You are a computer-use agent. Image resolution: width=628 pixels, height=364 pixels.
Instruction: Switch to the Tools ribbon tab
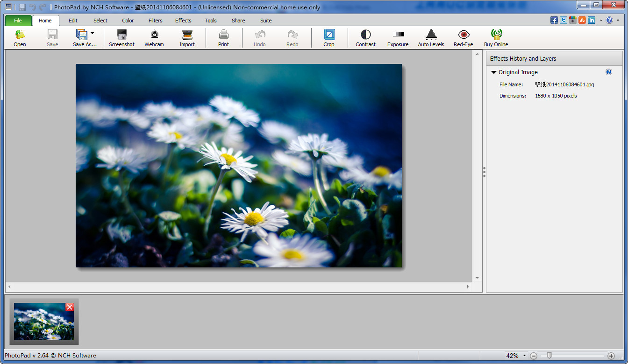click(x=211, y=21)
